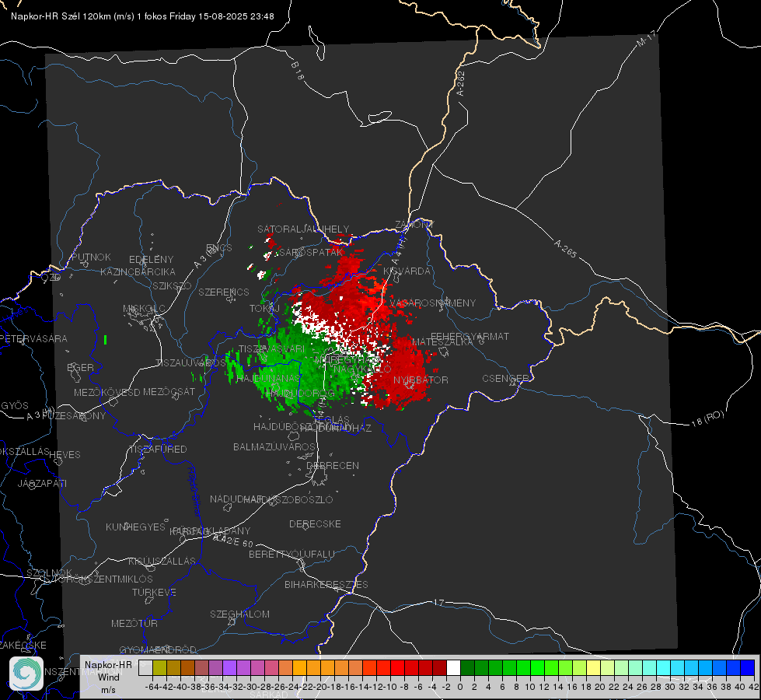
Task: Click the SÁROSPATAK town label
Action: [x=309, y=252]
